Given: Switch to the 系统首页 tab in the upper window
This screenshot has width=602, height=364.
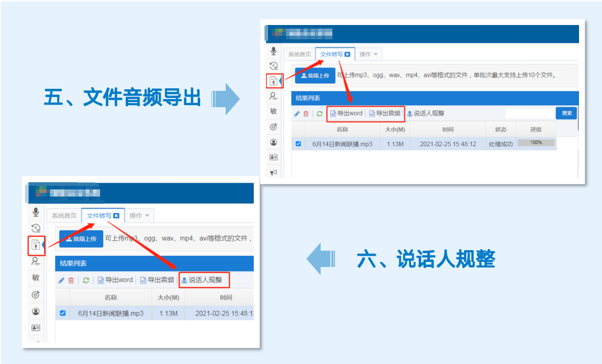Looking at the screenshot, I should [x=299, y=54].
